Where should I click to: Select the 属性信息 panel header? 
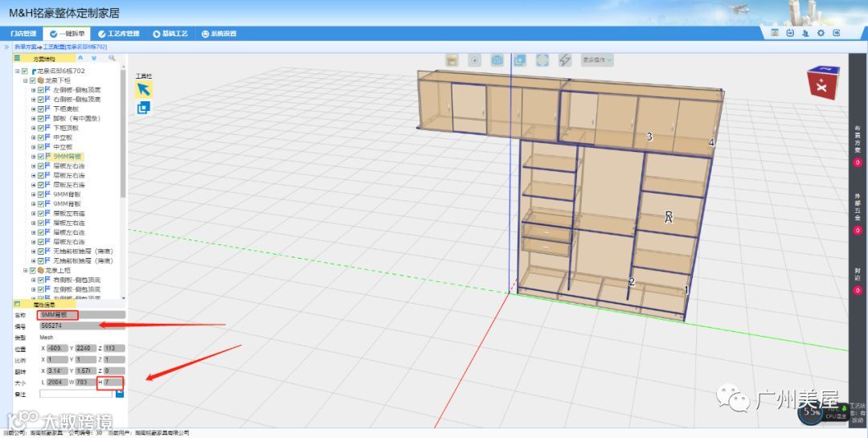[44, 305]
